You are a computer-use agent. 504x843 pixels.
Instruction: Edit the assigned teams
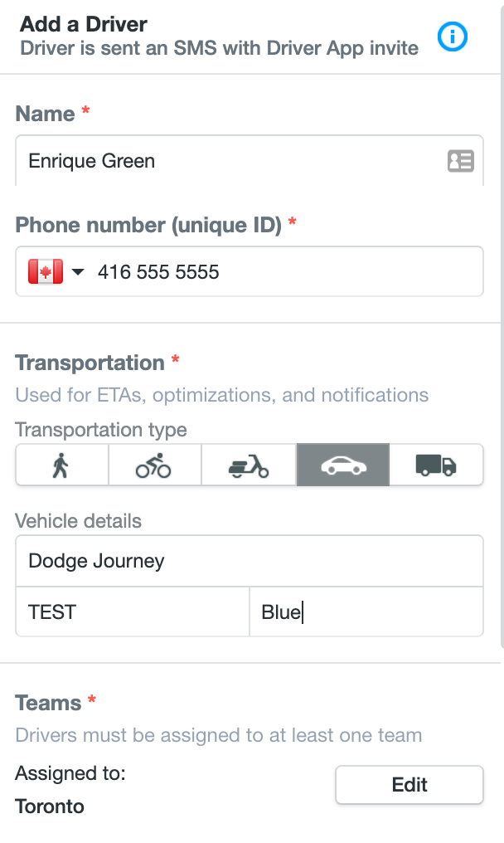point(409,785)
